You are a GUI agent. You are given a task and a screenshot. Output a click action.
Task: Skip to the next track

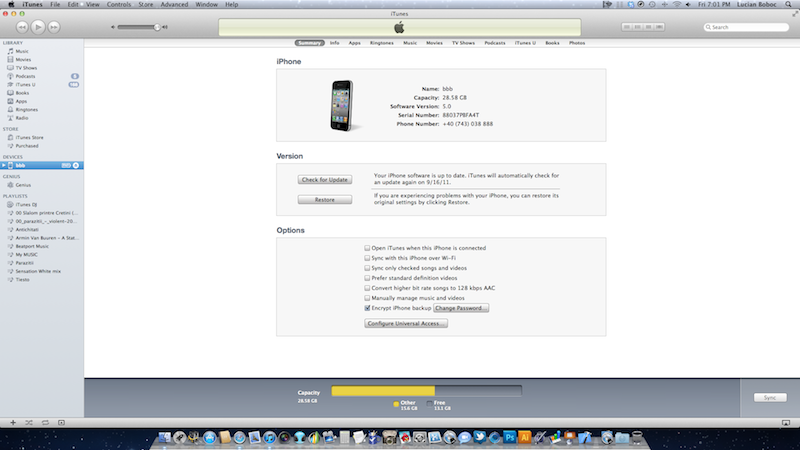click(54, 27)
